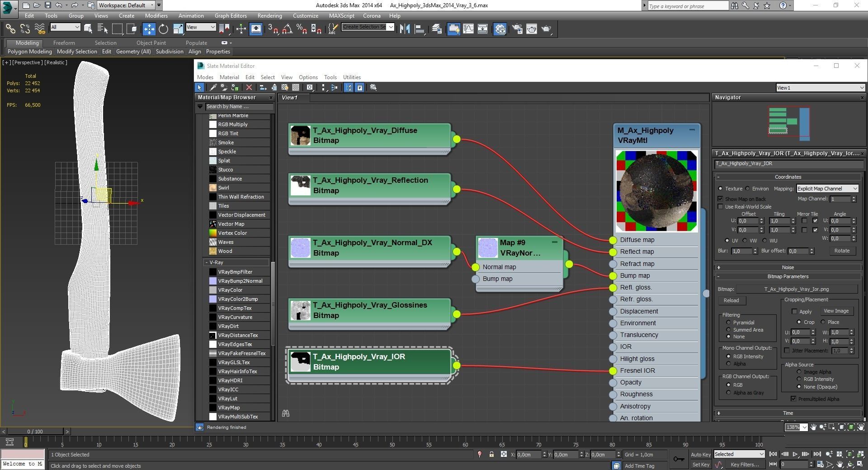The width and height of the screenshot is (868, 470).
Task: Pick Material from Object eyedropper in Slate
Action: tap(213, 87)
